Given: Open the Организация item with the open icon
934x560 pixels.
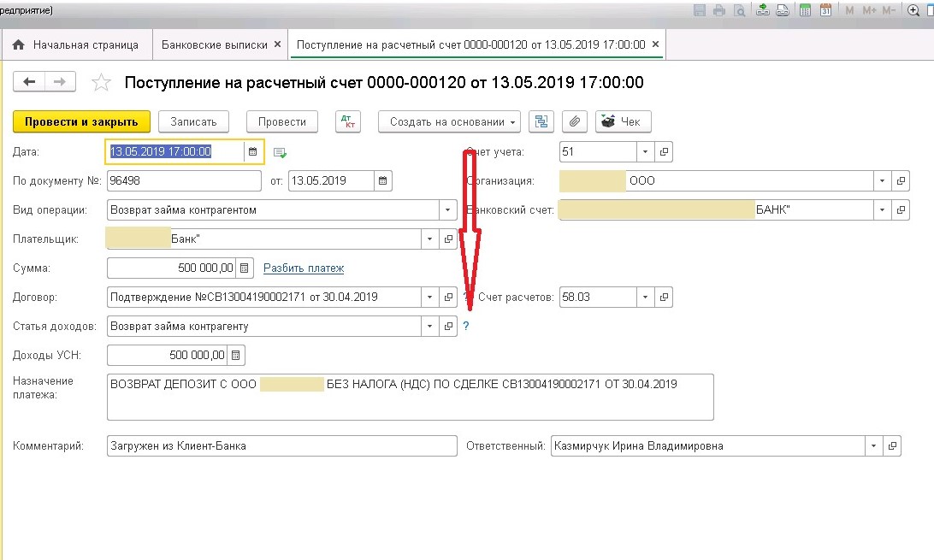Looking at the screenshot, I should pyautogui.click(x=901, y=180).
